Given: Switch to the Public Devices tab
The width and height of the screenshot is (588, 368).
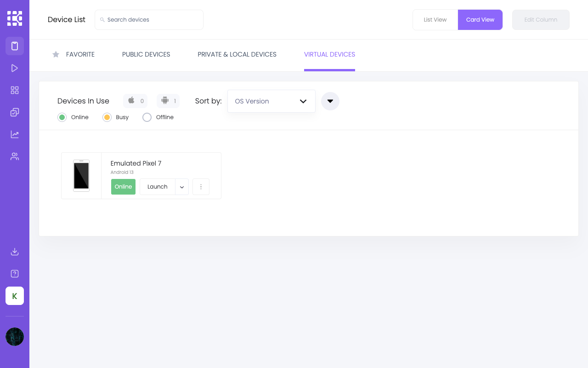Looking at the screenshot, I should (146, 54).
